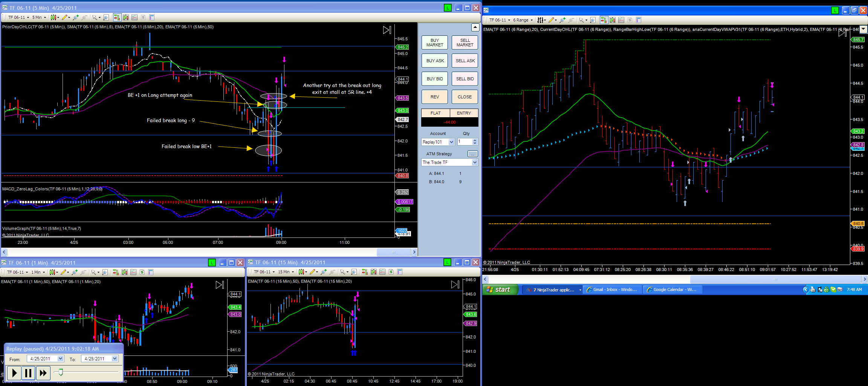Viewport: 868px width, 386px height.
Task: Switch to Google Calendar taskbar item
Action: pyautogui.click(x=673, y=289)
